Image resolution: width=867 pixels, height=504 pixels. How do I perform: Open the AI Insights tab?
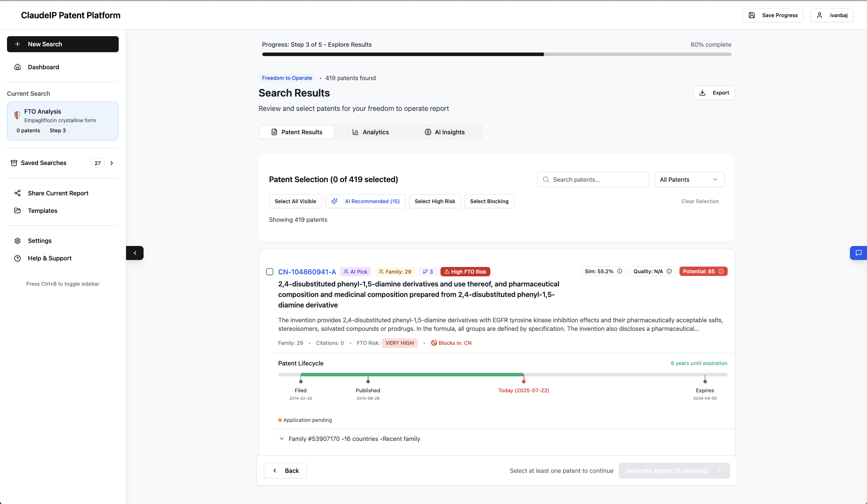(444, 132)
